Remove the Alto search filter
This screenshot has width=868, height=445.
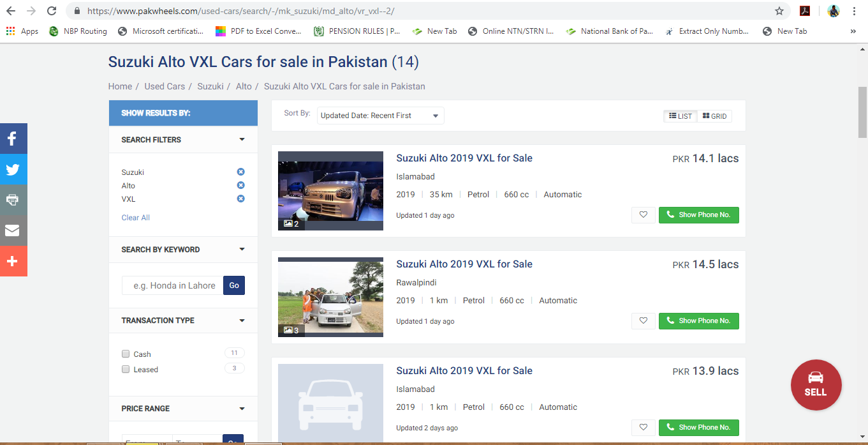(x=240, y=185)
